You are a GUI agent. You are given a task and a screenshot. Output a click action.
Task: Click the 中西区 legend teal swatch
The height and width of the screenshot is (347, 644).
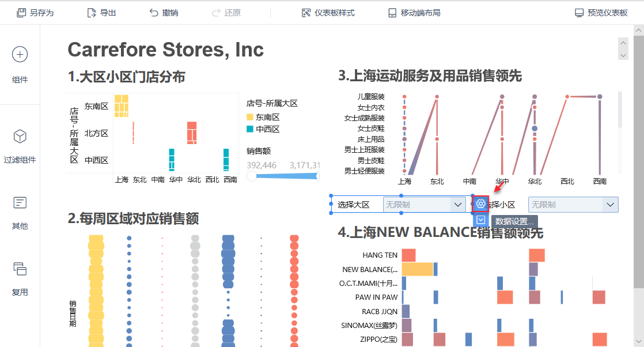pyautogui.click(x=250, y=129)
